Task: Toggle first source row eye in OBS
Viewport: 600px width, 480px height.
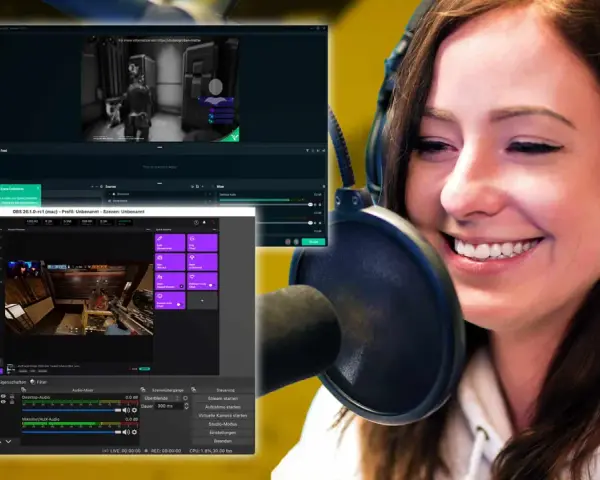Action: 3,397
